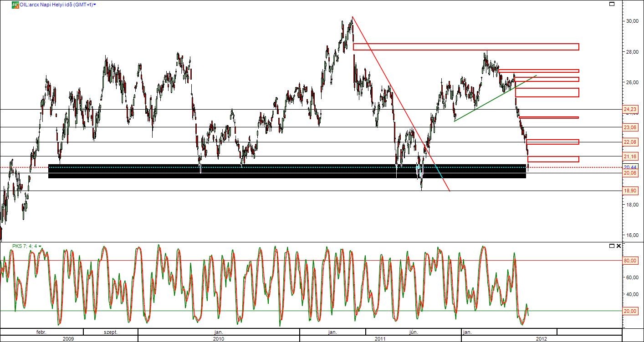
Task: Click the 18,90 price level label
Action: coord(631,191)
